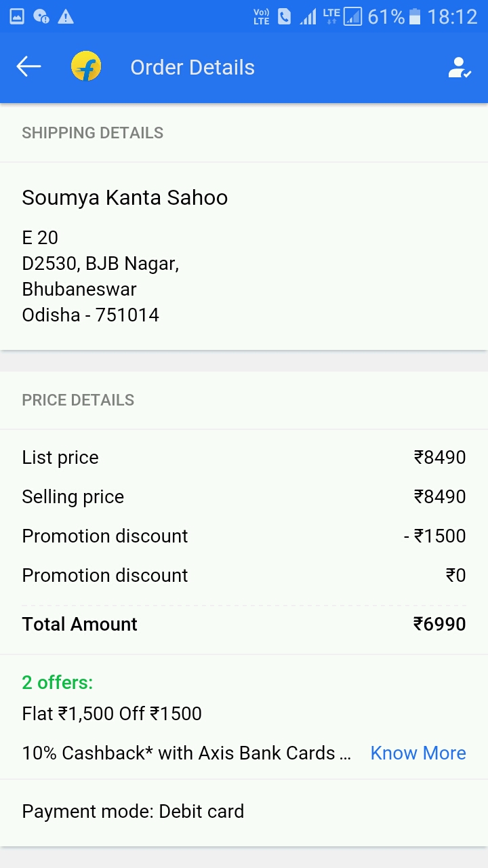Viewport: 488px width, 868px height.
Task: Tap the phone call status icon
Action: (x=285, y=16)
